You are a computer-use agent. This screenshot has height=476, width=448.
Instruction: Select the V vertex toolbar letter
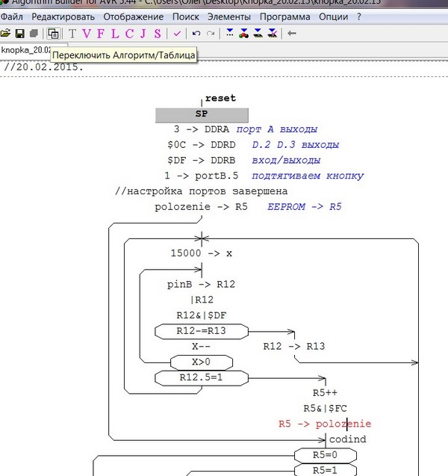(x=87, y=33)
